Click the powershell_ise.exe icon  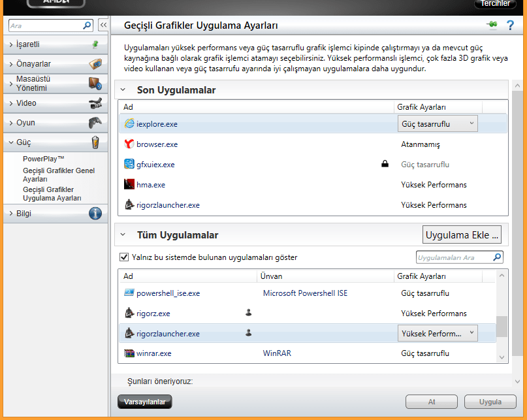coord(129,293)
